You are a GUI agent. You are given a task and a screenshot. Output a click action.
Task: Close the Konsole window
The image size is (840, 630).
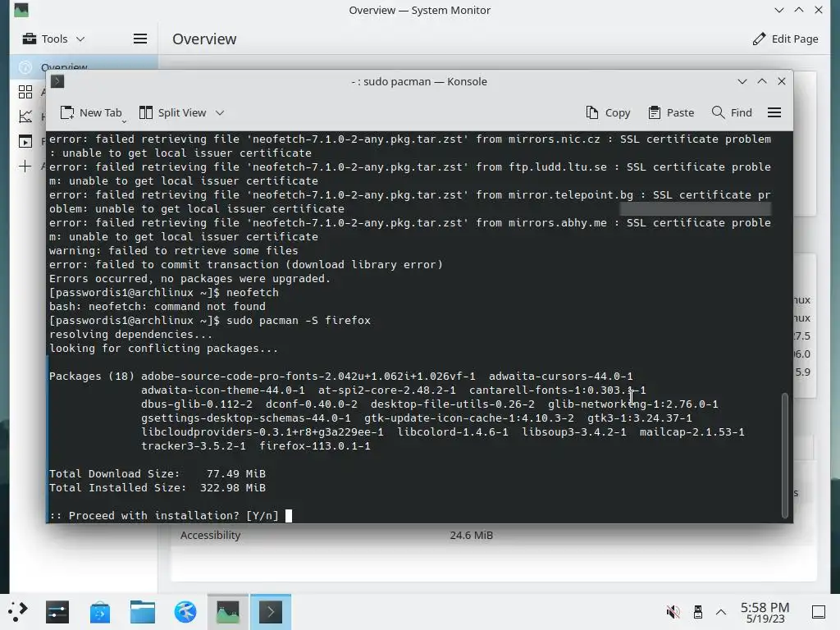coord(782,81)
